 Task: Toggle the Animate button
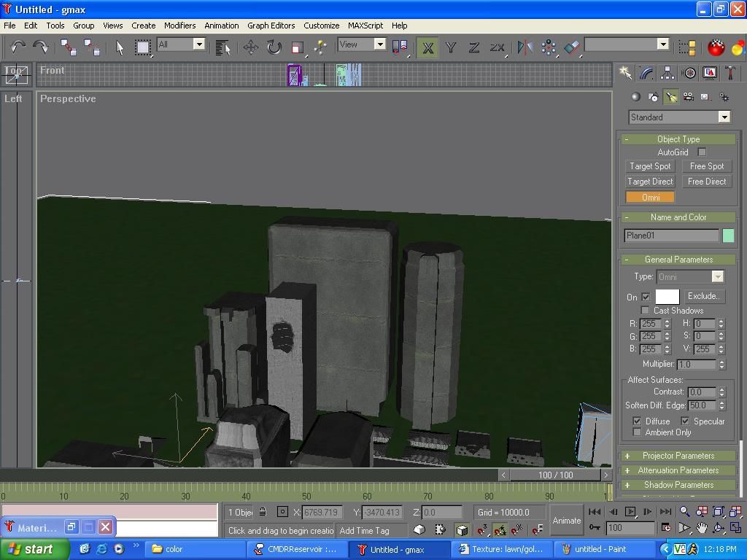(x=566, y=521)
